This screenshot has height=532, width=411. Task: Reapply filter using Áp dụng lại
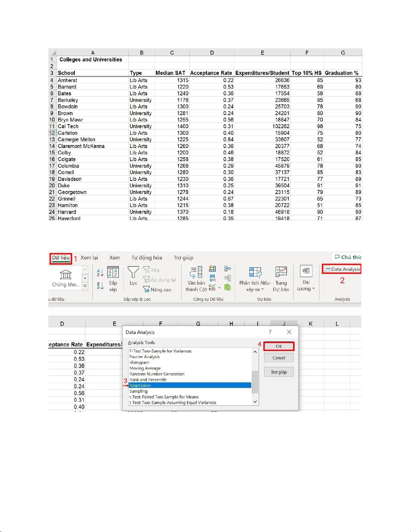click(x=159, y=280)
